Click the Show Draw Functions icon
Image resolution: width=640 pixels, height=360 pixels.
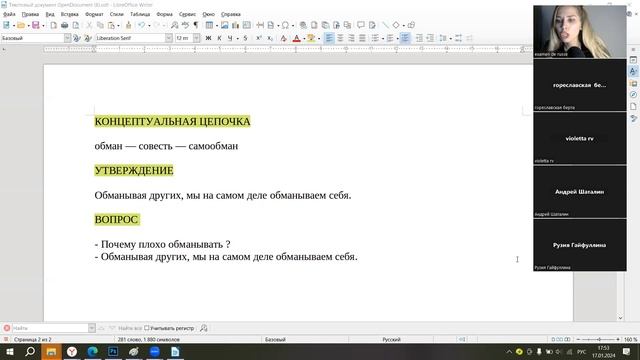click(x=411, y=25)
